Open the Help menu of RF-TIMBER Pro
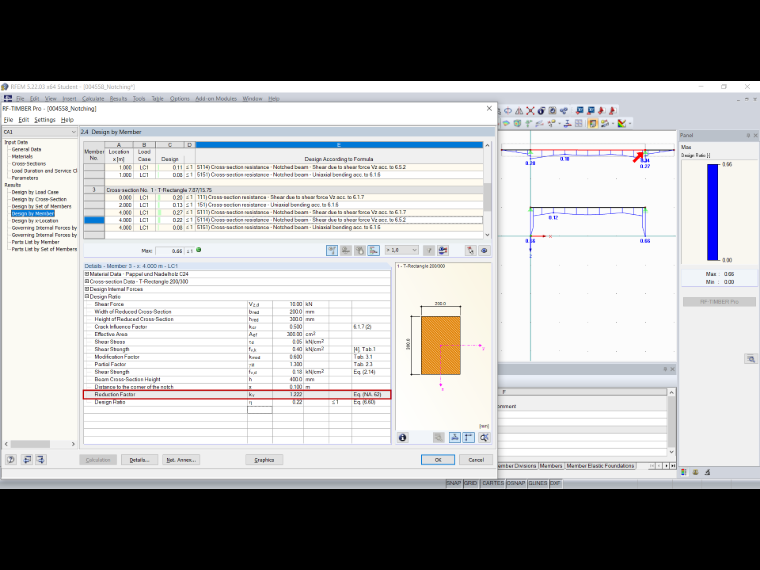 pos(67,120)
